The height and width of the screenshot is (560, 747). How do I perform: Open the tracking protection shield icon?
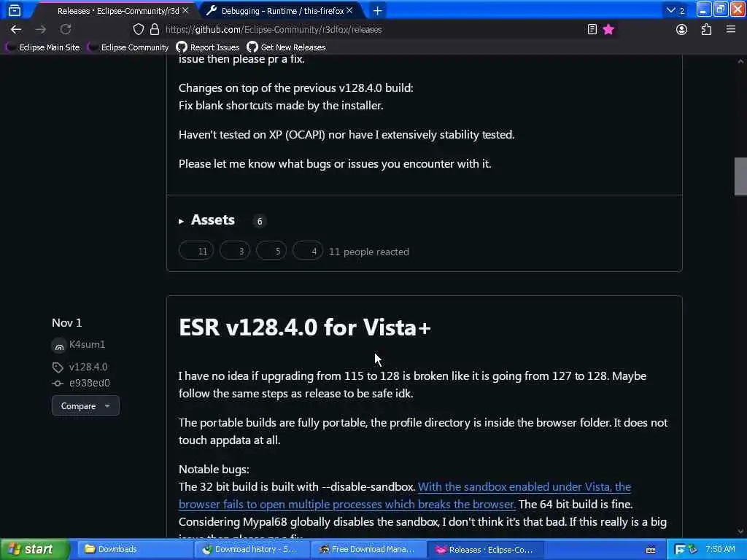(x=138, y=29)
